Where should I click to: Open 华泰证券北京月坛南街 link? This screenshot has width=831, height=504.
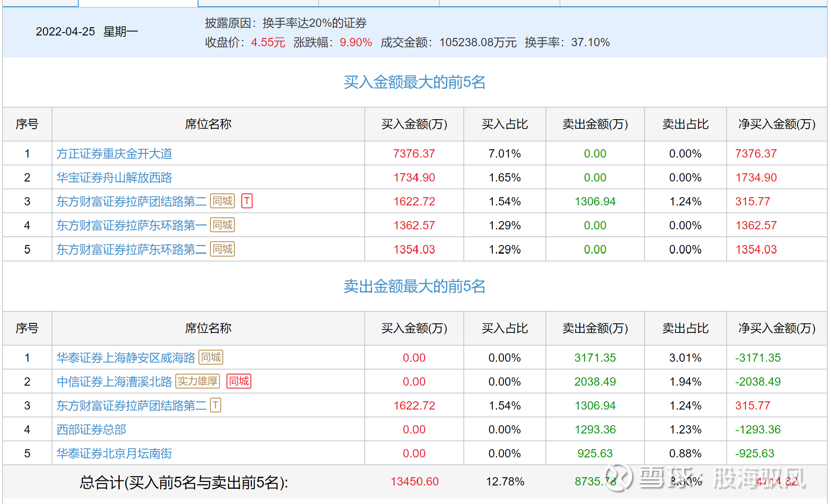click(x=114, y=454)
